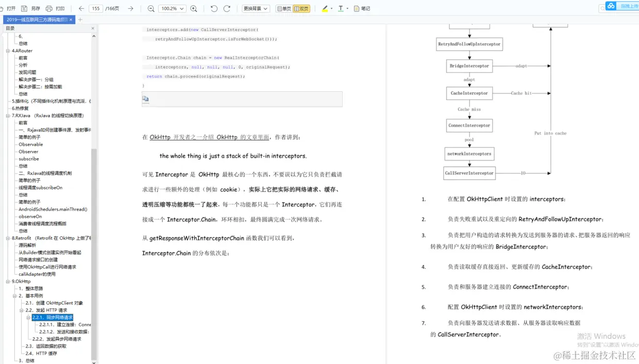Close the 目录 outline panel
This screenshot has height=364, width=639.
pyautogui.click(x=93, y=28)
